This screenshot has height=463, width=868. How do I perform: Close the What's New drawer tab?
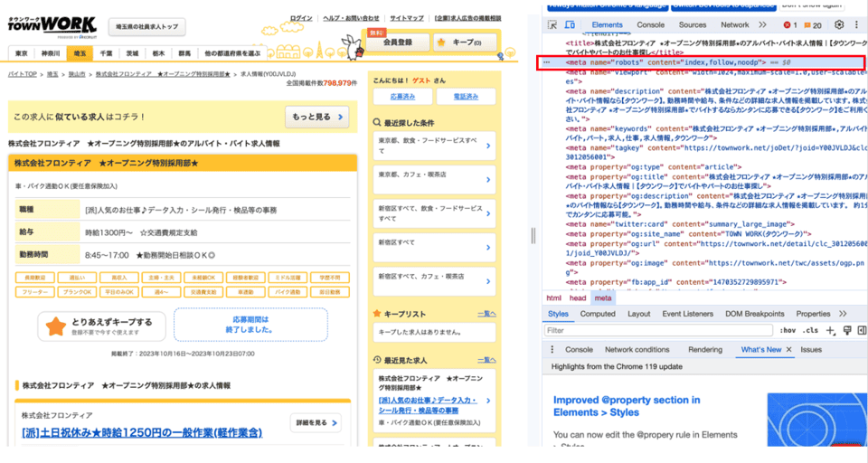(788, 349)
